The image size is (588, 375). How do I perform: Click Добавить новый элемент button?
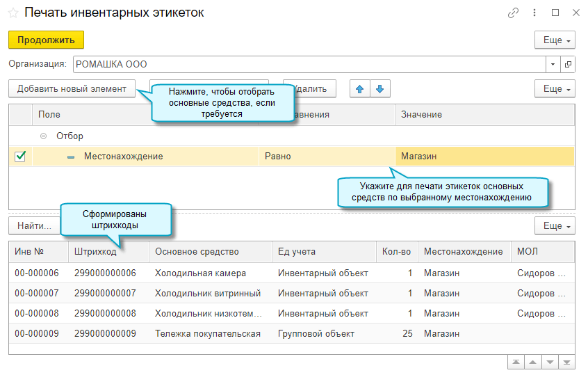click(72, 89)
